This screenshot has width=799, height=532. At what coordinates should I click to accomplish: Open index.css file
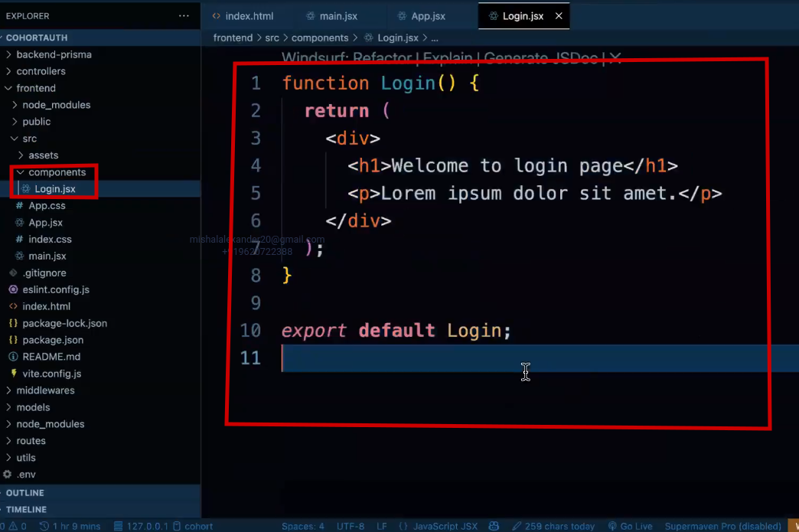click(x=50, y=240)
